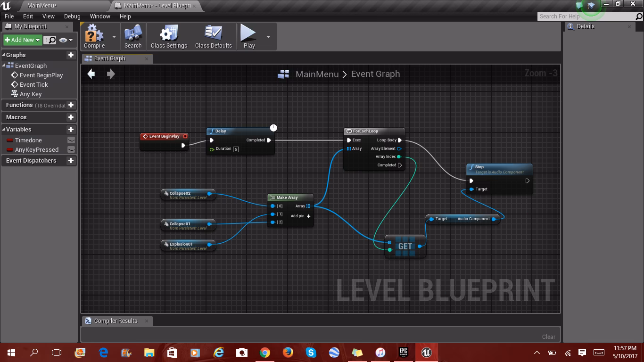Navigate back with graph left arrow
This screenshot has height=362, width=644.
(91, 74)
